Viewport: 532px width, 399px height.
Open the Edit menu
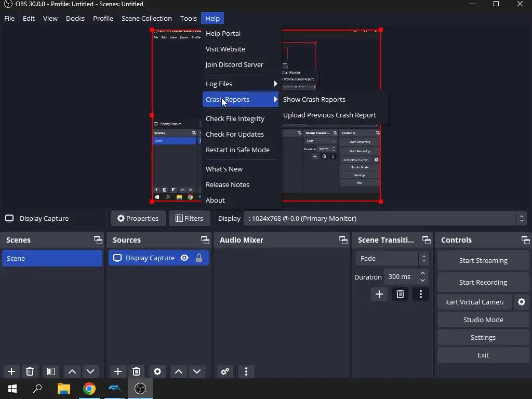point(29,18)
